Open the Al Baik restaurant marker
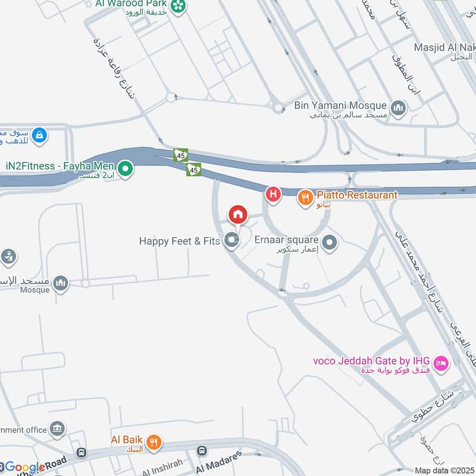 [154, 443]
